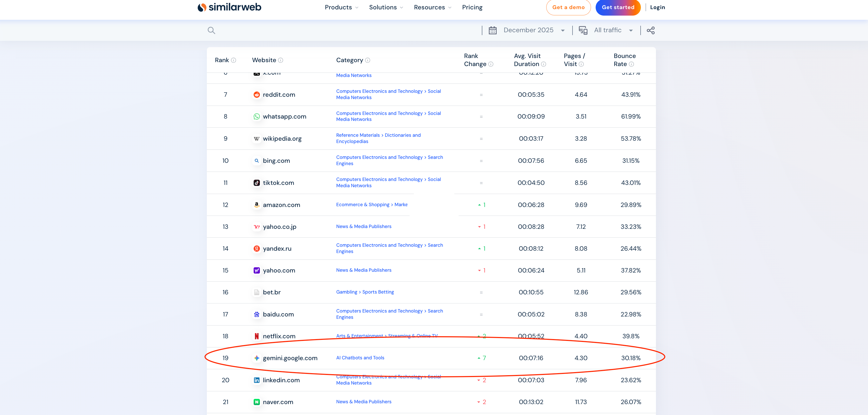Click the bounce rate 61.99% for whatsapp.com

click(631, 117)
